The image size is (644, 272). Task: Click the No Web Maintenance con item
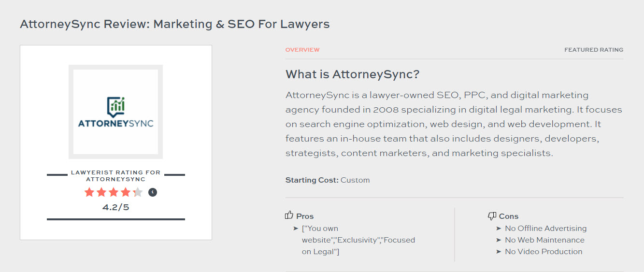pos(544,240)
